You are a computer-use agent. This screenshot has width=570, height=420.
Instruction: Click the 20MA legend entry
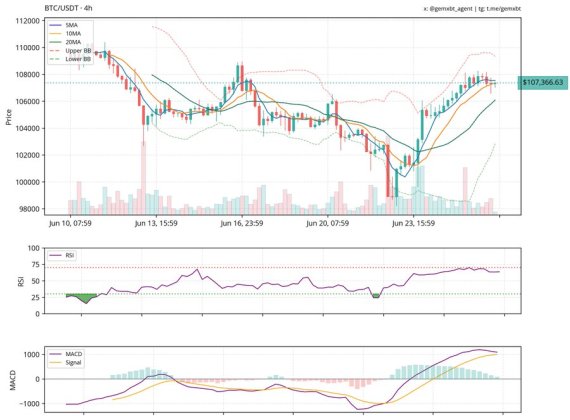coord(65,42)
